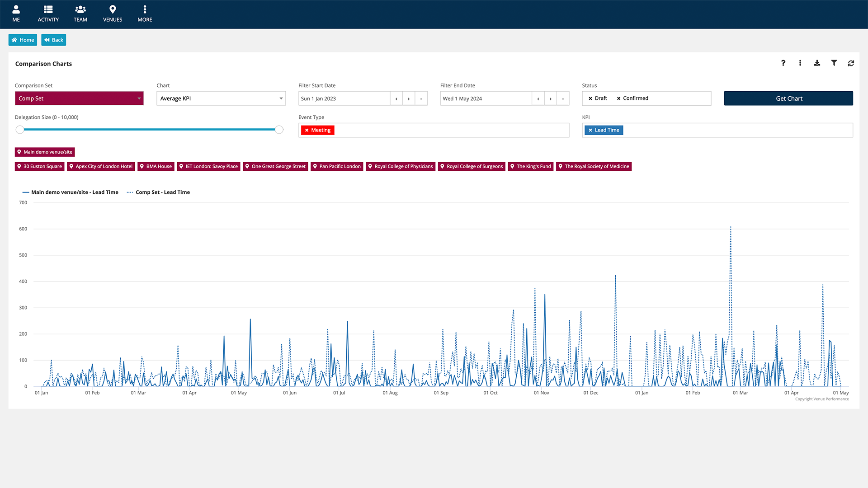The width and height of the screenshot is (868, 488).
Task: Refresh the comparison chart with the reload icon
Action: [851, 63]
